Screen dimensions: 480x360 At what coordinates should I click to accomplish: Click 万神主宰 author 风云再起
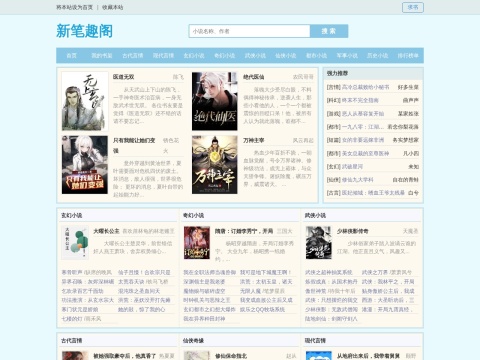303,141
